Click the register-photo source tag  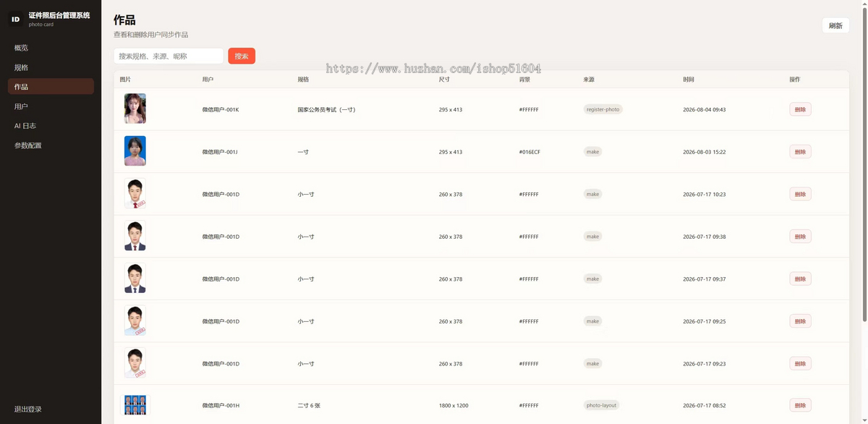(x=603, y=109)
